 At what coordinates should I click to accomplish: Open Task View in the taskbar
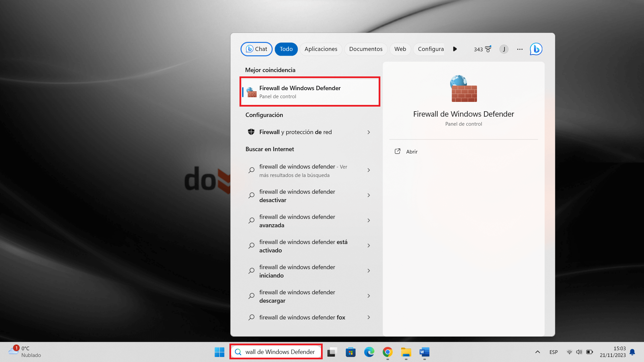(332, 352)
